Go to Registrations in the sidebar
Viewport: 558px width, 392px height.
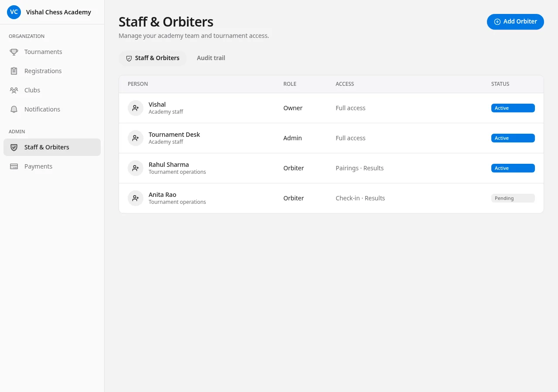click(52, 71)
